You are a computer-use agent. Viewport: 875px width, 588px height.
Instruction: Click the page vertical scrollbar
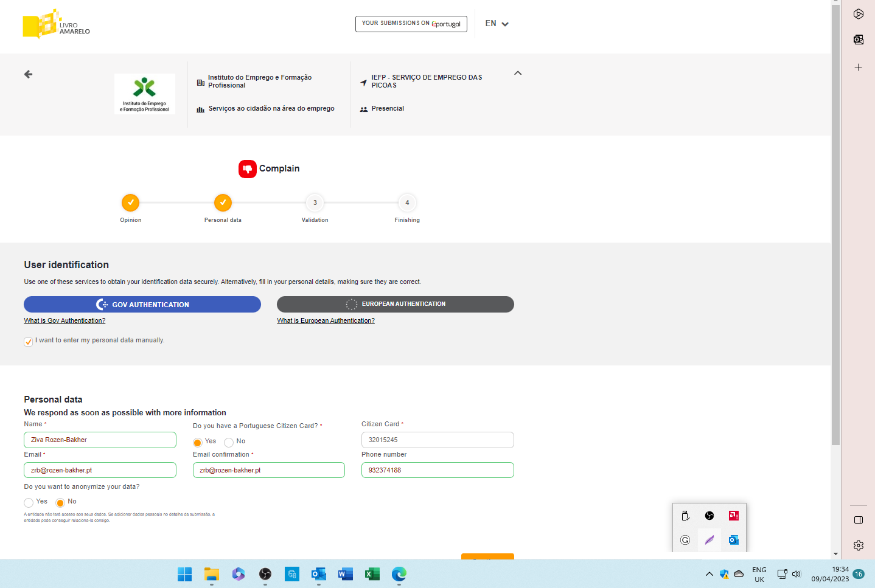(836, 225)
